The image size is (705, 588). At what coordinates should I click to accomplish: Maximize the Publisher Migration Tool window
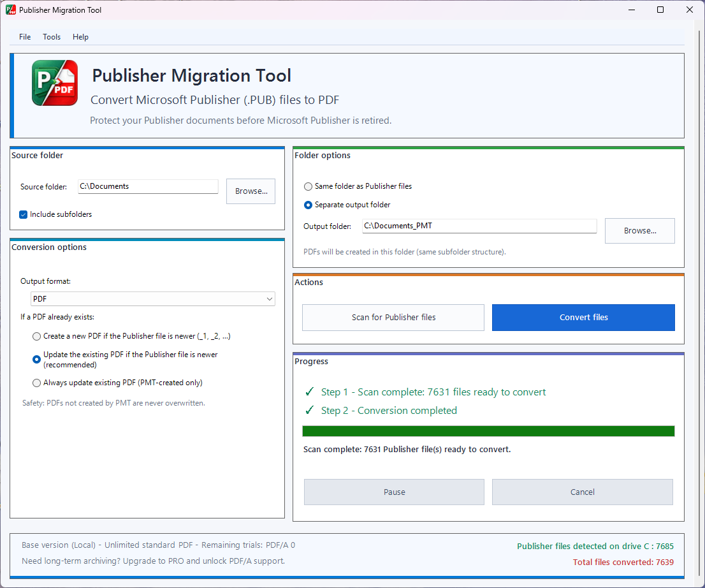click(660, 10)
